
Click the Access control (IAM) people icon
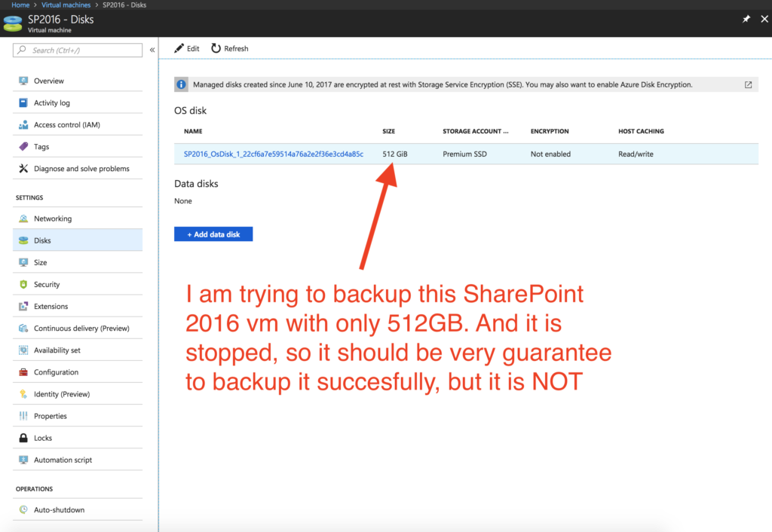tap(23, 124)
